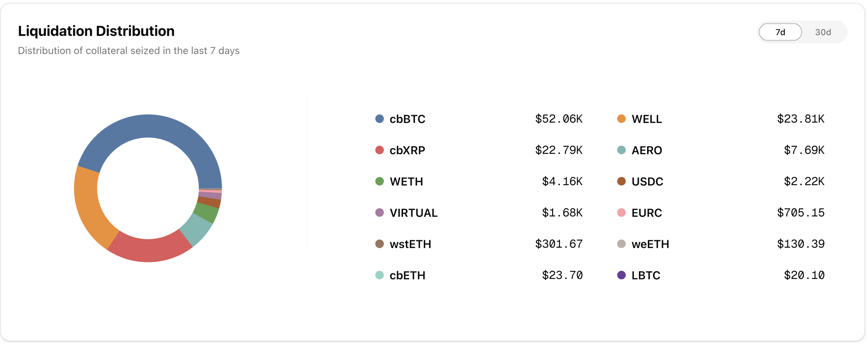Select the EURC legend label
Viewport: 868px width, 344px height.
click(x=646, y=213)
